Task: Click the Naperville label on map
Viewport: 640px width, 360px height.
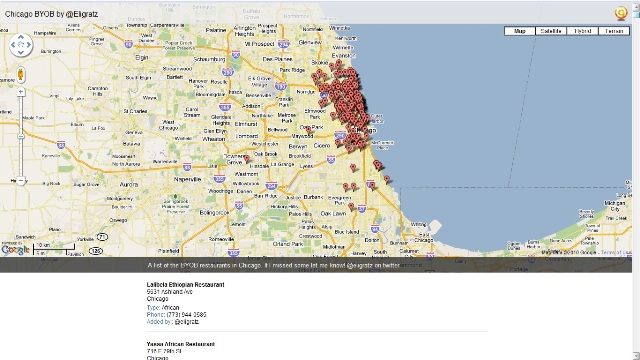Action: (187, 179)
